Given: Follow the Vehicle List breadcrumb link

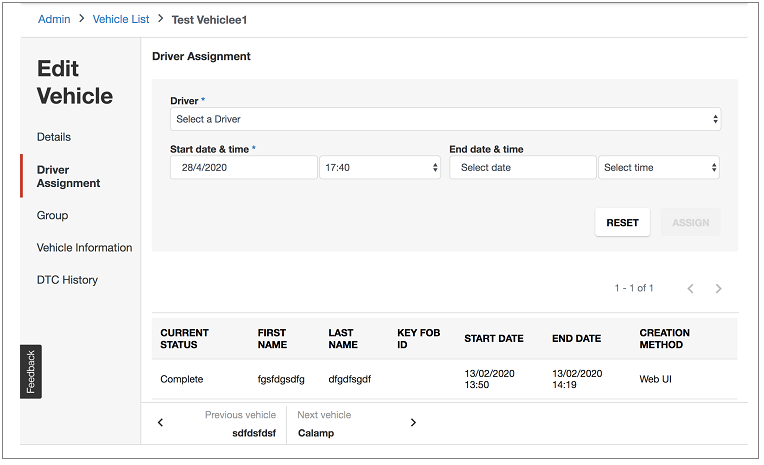Looking at the screenshot, I should 121,19.
